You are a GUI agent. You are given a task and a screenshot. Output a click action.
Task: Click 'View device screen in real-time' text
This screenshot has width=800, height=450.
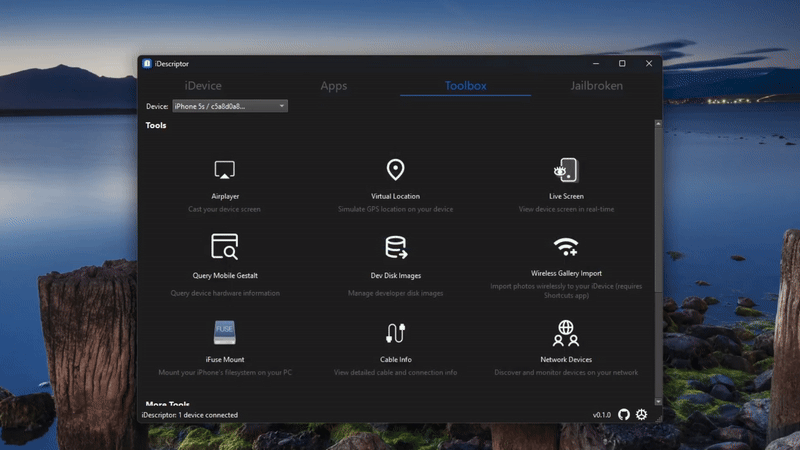[x=566, y=209]
